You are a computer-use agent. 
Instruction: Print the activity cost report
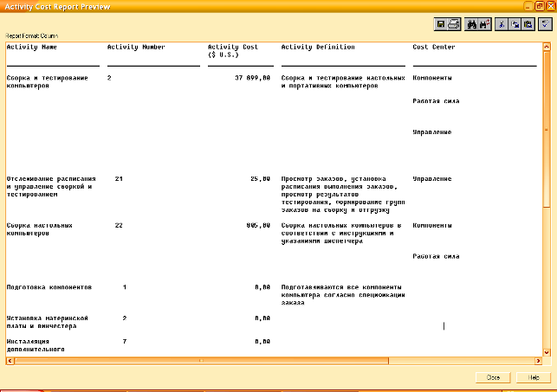click(454, 24)
